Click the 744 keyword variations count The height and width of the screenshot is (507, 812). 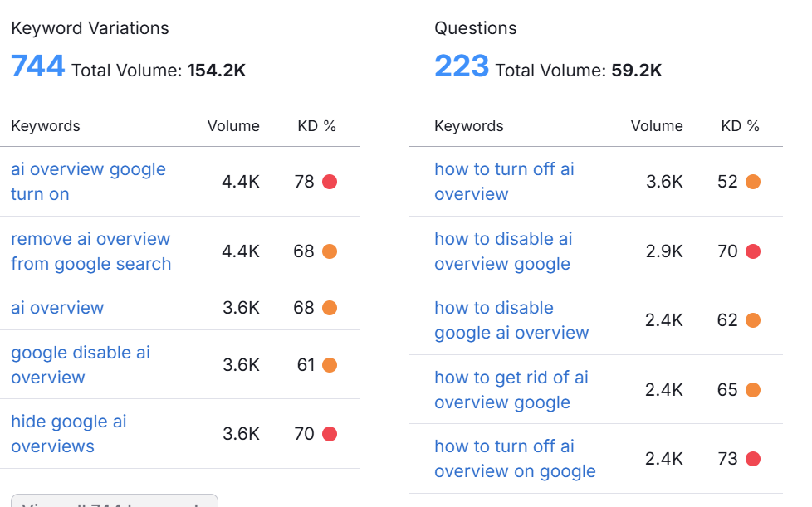(x=37, y=66)
